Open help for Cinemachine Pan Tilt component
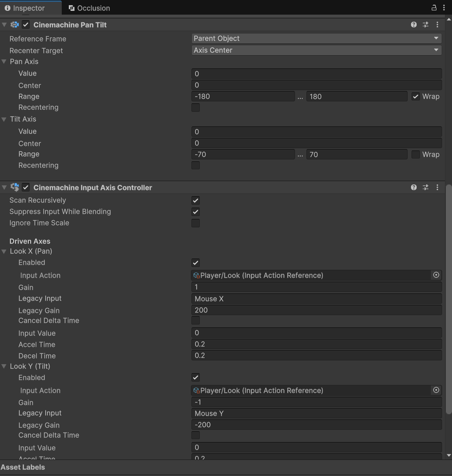 tap(413, 24)
